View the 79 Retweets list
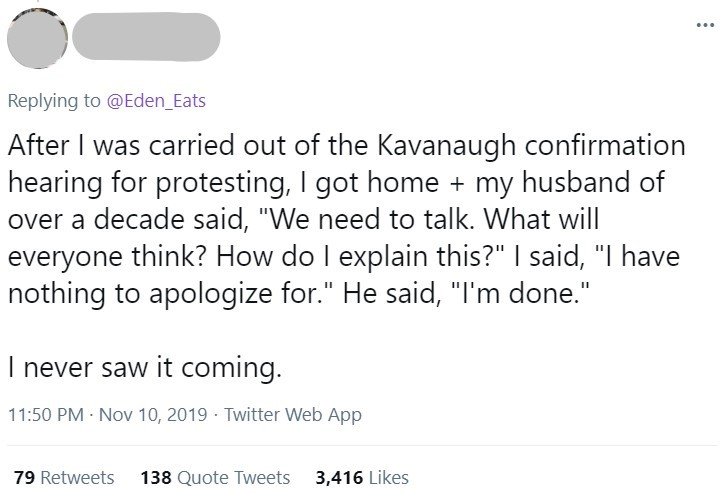This screenshot has width=726, height=498. pos(63,477)
